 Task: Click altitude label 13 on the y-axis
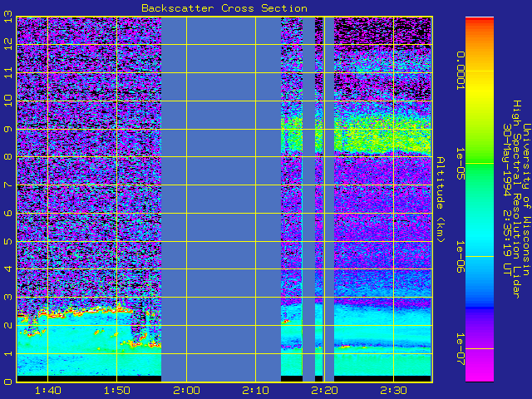(8, 17)
